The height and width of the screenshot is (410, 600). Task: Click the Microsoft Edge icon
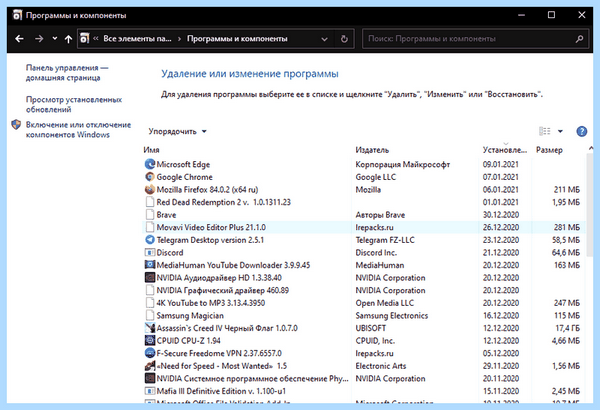pyautogui.click(x=150, y=164)
